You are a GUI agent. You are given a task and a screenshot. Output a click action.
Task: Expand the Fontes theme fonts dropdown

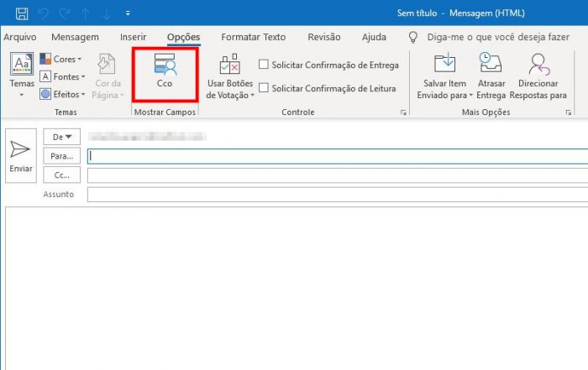(63, 77)
